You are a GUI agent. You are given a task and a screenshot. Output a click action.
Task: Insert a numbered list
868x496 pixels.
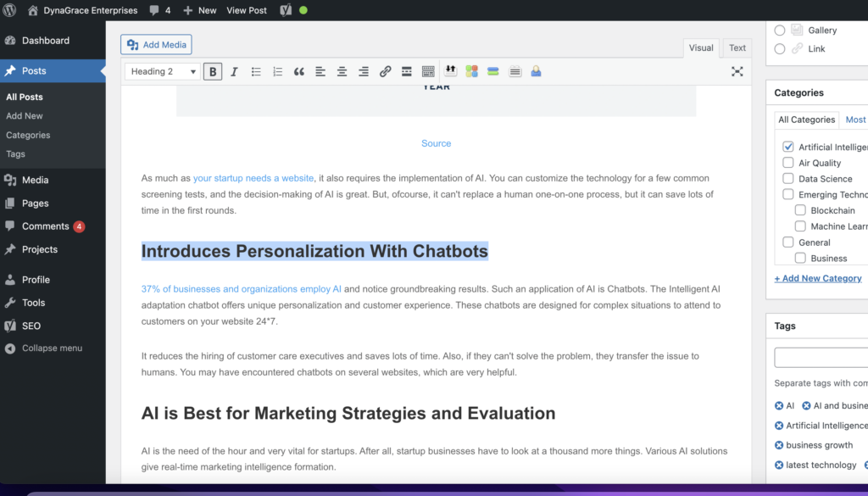point(277,72)
